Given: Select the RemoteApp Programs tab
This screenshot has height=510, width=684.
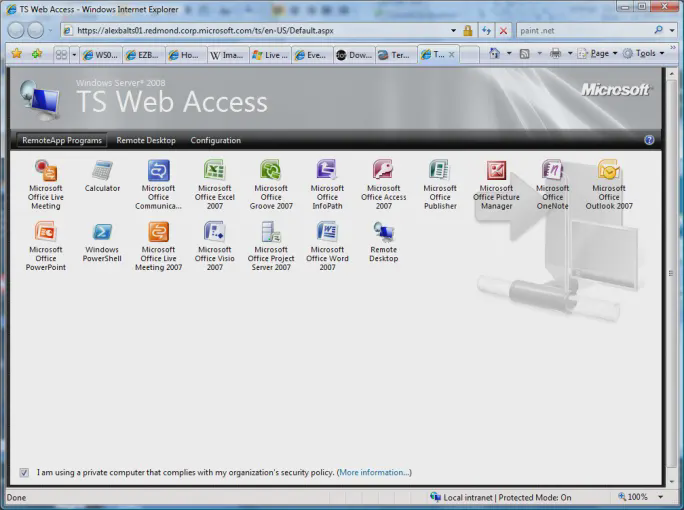Looking at the screenshot, I should point(62,141).
